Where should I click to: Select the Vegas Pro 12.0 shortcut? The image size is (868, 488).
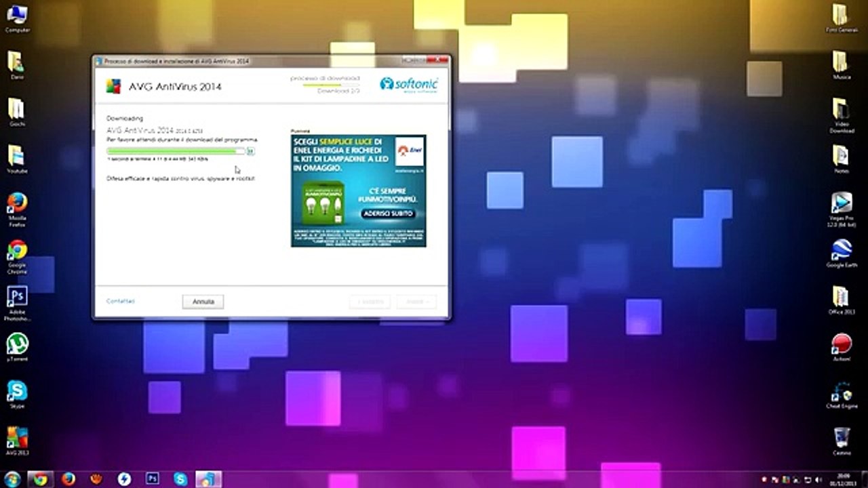click(841, 209)
